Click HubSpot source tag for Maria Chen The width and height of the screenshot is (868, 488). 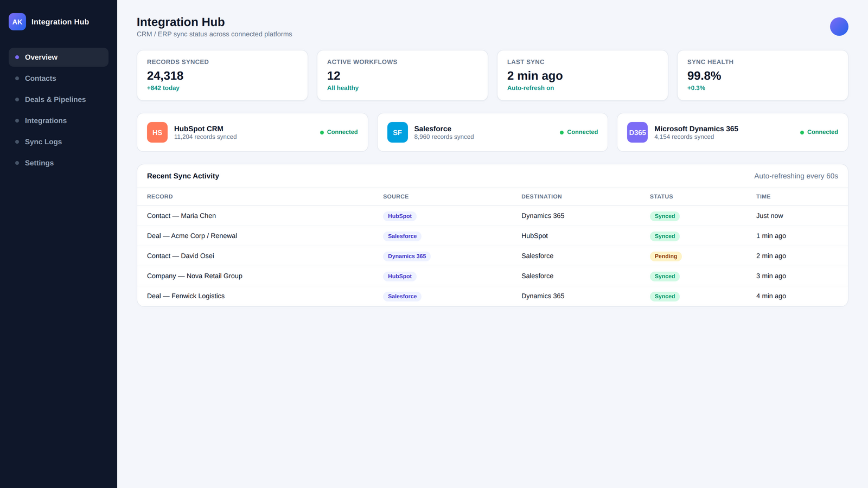pos(400,216)
